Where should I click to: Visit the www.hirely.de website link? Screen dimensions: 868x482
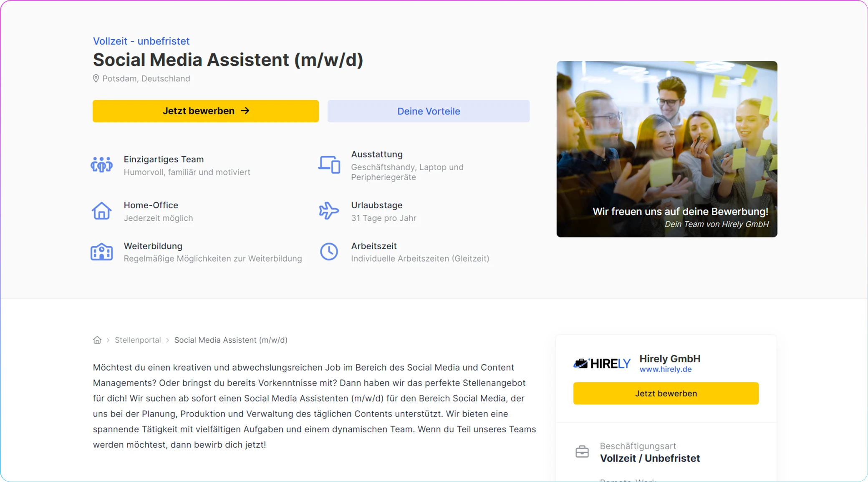[x=666, y=369]
